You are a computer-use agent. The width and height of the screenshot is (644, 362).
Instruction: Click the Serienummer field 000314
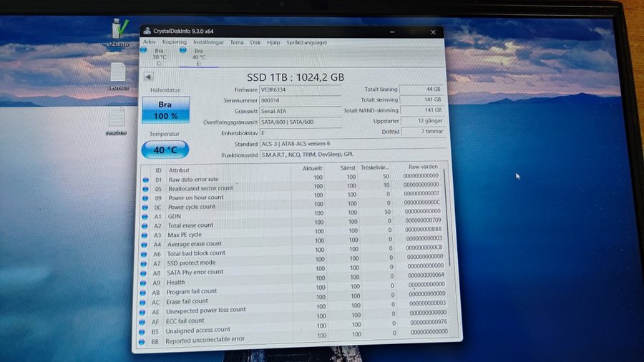pyautogui.click(x=301, y=100)
